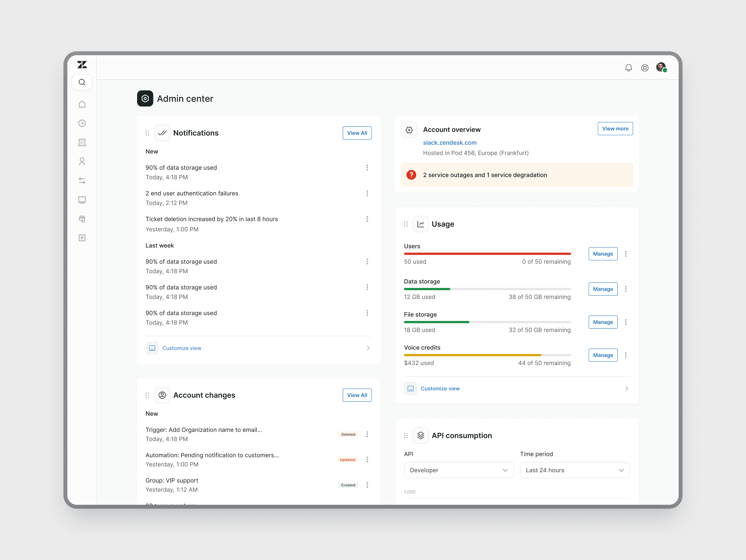Open the building account sidebar icon
Viewport: 746px width, 560px height.
[x=82, y=142]
